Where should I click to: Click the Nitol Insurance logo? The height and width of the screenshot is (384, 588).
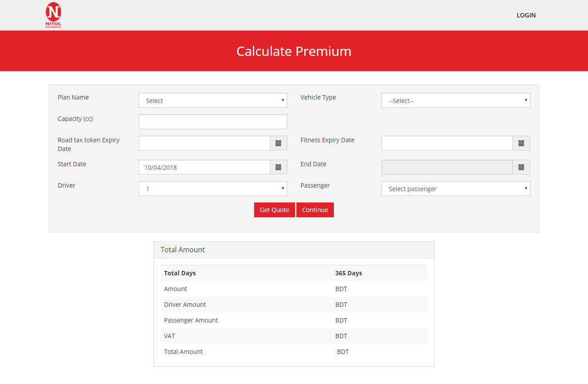click(53, 15)
